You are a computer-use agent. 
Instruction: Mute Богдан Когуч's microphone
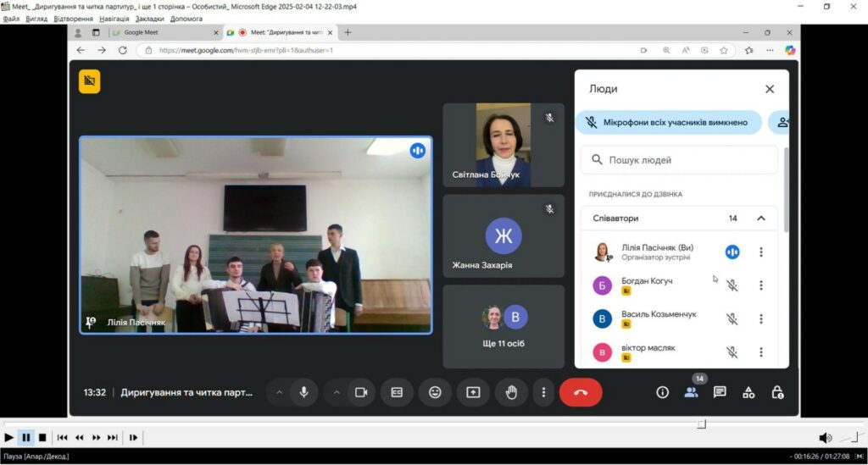pyautogui.click(x=732, y=285)
